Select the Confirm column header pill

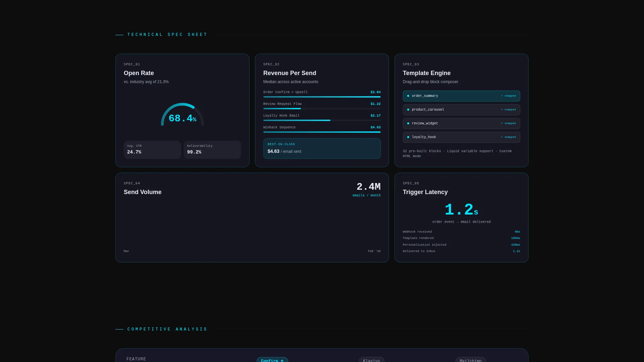coord(272,360)
